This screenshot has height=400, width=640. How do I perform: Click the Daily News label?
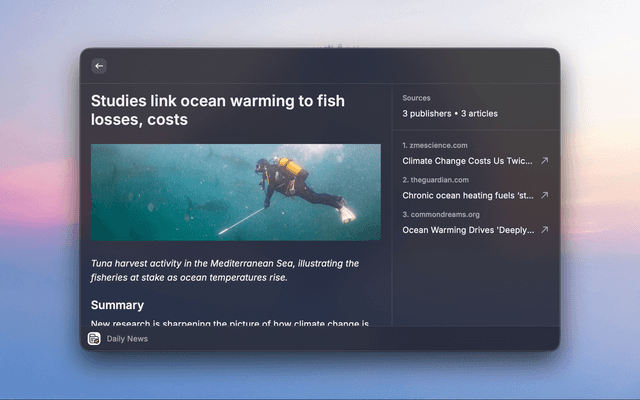127,339
